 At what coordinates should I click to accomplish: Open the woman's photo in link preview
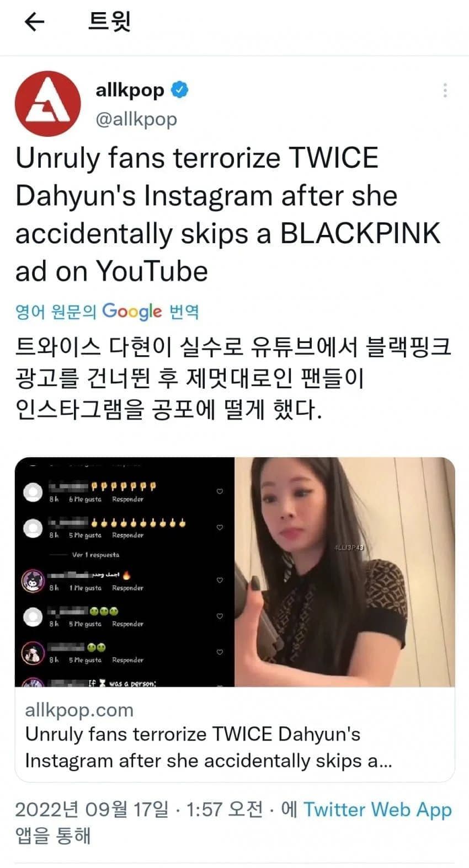[x=345, y=572]
